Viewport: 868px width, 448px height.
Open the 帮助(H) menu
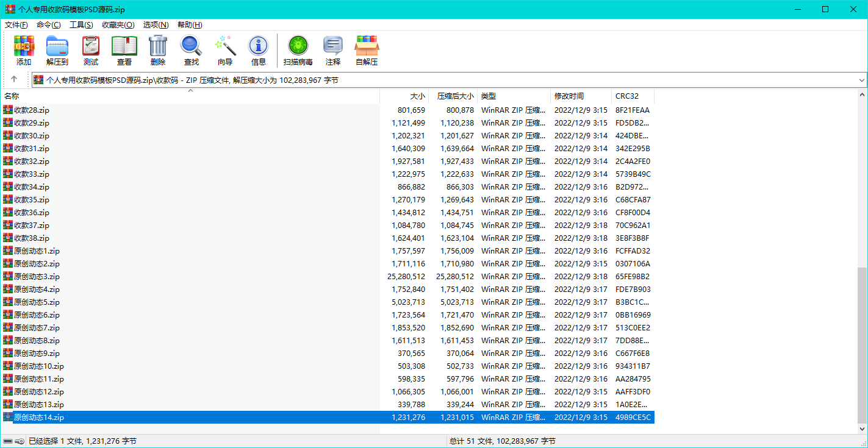[x=190, y=25]
